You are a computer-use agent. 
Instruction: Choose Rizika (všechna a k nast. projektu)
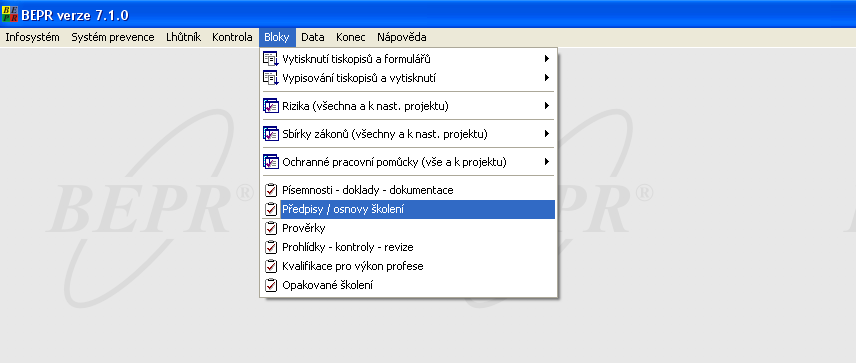[408, 106]
